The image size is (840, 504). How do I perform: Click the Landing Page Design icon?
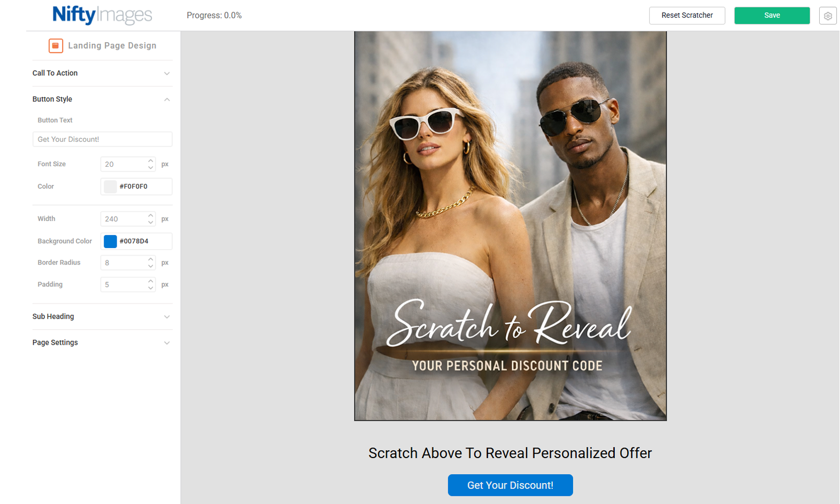(56, 45)
